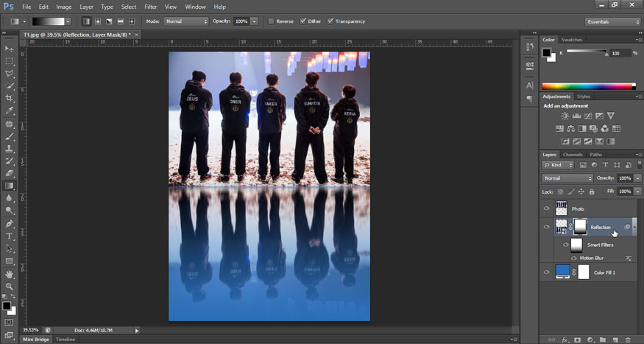Screen dimensions: 644x344
Task: Open the layer blend mode Normal dropdown
Action: [x=567, y=178]
